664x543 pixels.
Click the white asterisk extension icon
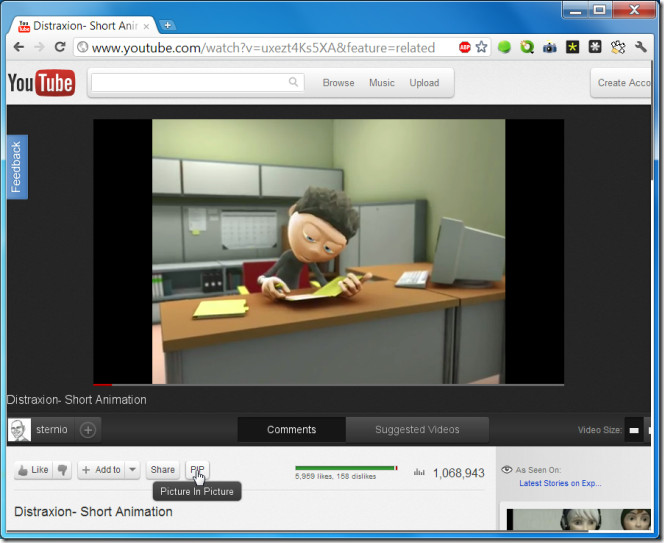(x=595, y=47)
